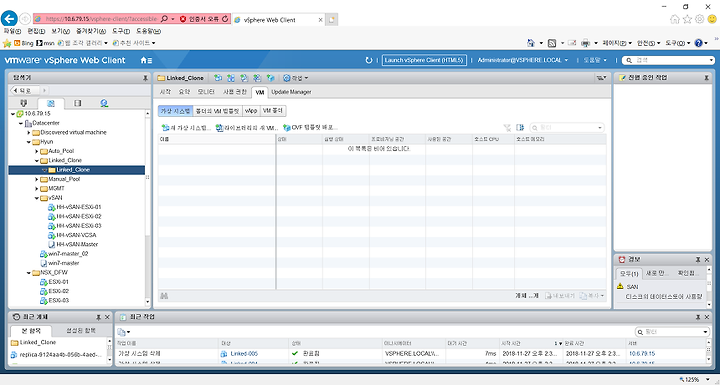Screen dimensions: 720x385
Task: Click the RSS feeds icon in IE command bar
Action: [552, 43]
